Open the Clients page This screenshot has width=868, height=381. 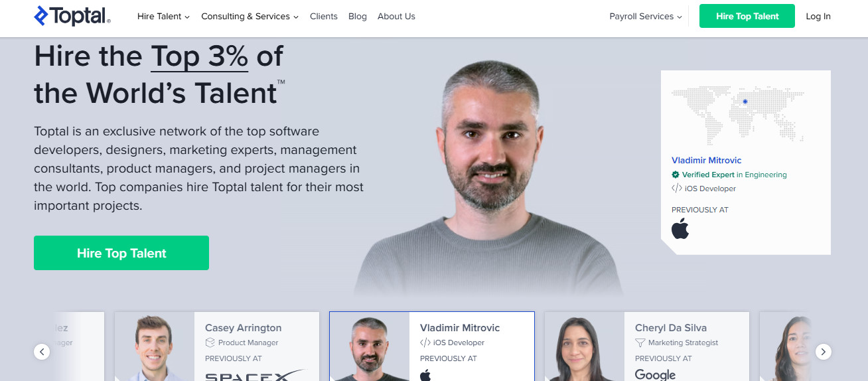[324, 17]
